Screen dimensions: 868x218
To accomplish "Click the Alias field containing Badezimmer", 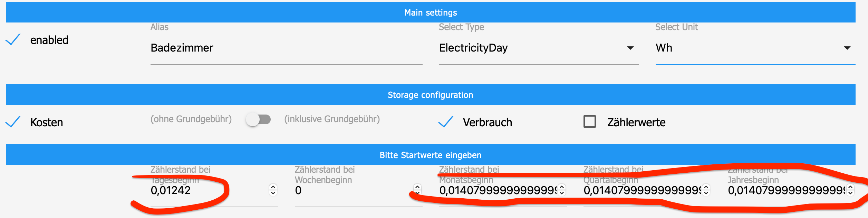I will (286, 48).
